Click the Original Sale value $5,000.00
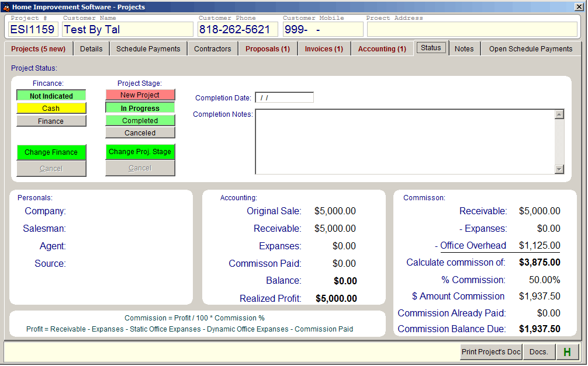 335,211
